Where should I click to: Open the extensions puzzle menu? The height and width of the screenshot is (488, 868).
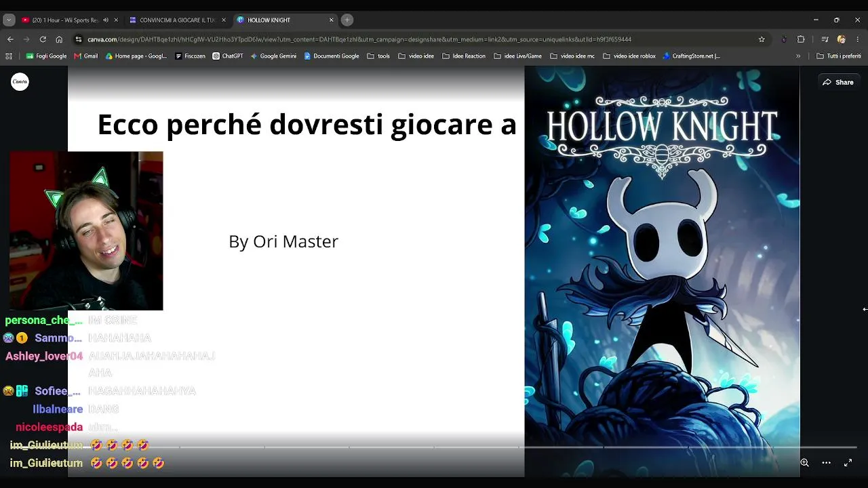pos(801,39)
